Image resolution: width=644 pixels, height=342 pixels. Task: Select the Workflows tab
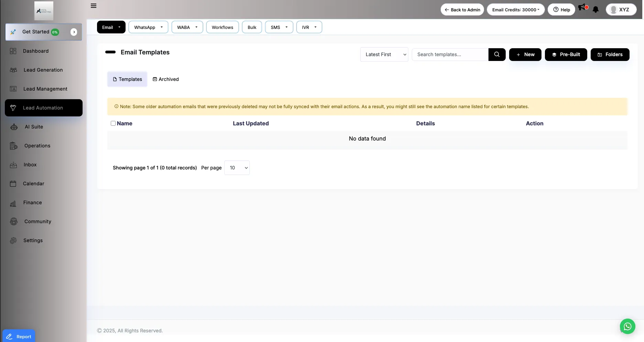(222, 27)
